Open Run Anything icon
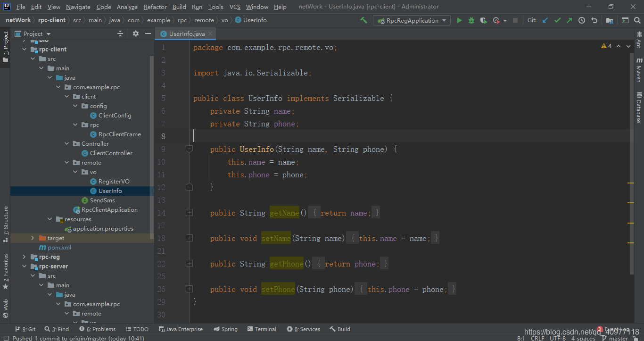 pos(625,20)
